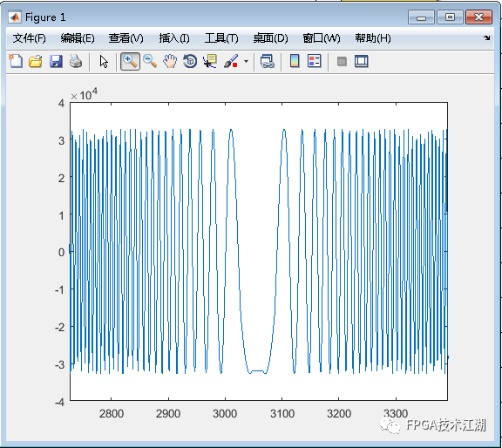
Task: Click the Link Plot icon
Action: (x=267, y=61)
